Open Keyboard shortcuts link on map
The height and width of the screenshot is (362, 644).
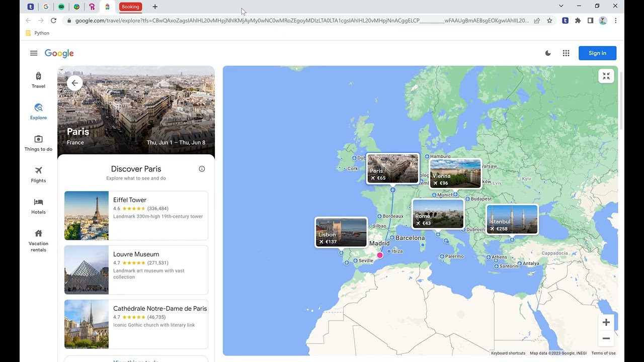(x=508, y=353)
